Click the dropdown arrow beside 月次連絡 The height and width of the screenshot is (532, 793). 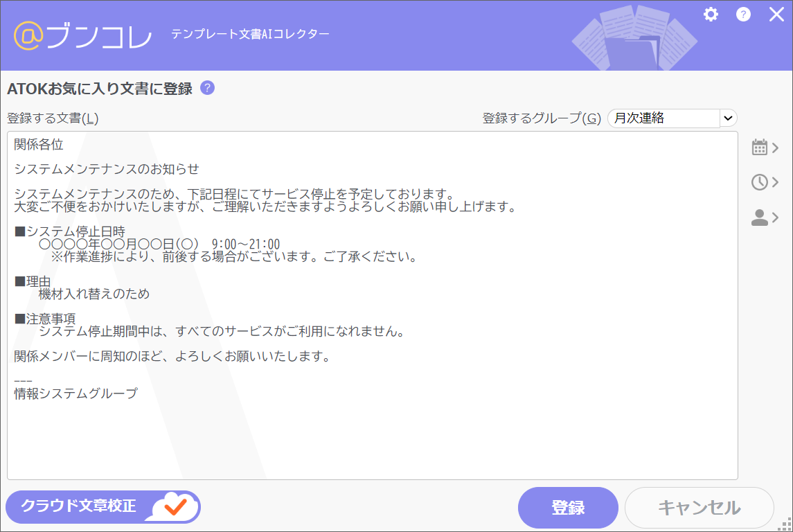tap(728, 118)
